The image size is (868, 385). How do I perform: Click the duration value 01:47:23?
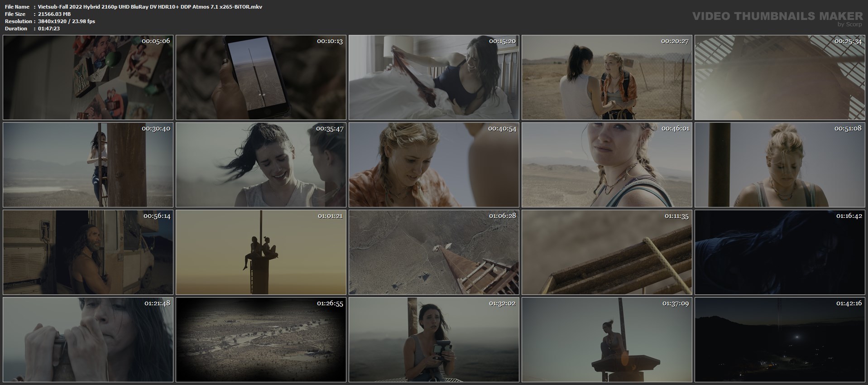tap(49, 29)
